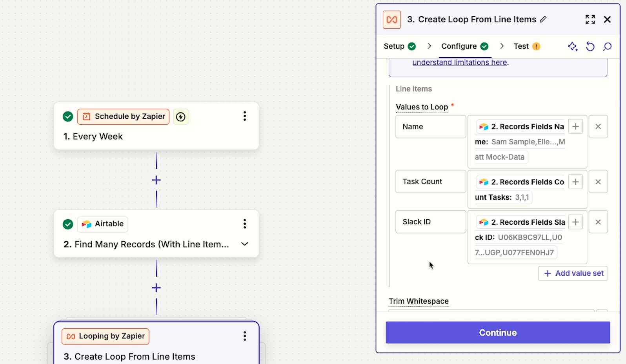The width and height of the screenshot is (626, 364).
Task: Click the Records Fields Name value pill
Action: tap(520, 142)
